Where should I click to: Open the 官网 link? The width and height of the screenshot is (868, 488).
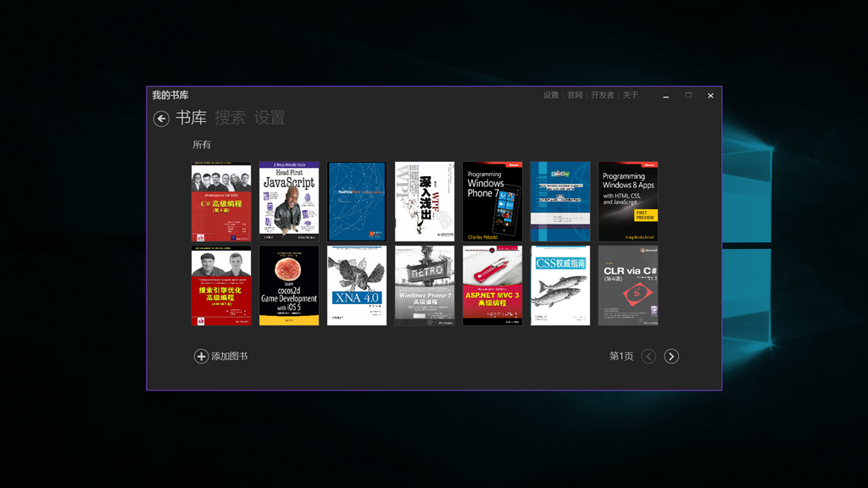pyautogui.click(x=576, y=96)
